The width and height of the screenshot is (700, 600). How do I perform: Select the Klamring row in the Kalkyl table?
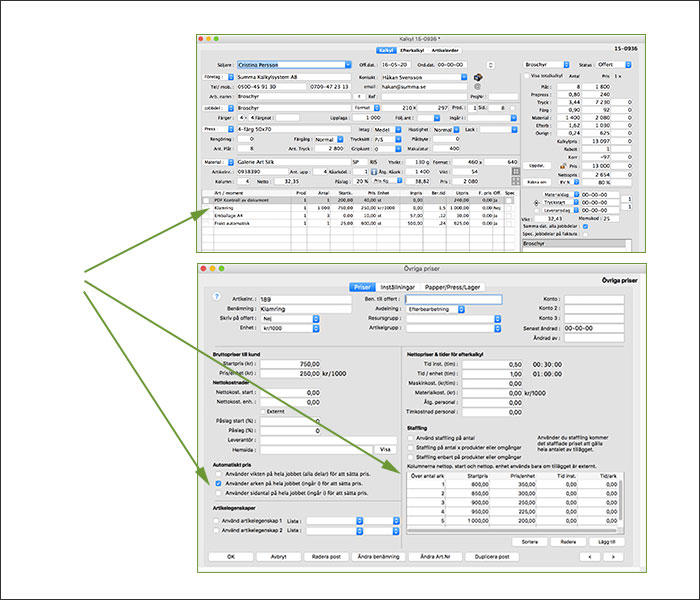tap(358, 208)
